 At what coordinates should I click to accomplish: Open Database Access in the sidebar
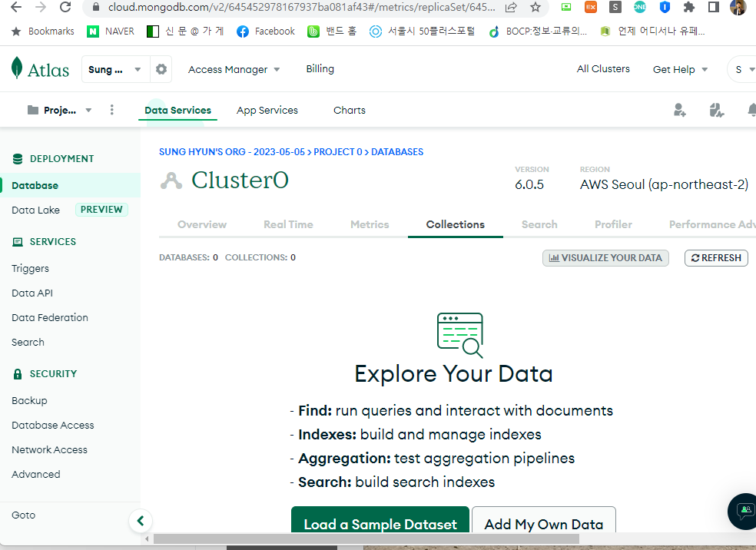pos(52,425)
